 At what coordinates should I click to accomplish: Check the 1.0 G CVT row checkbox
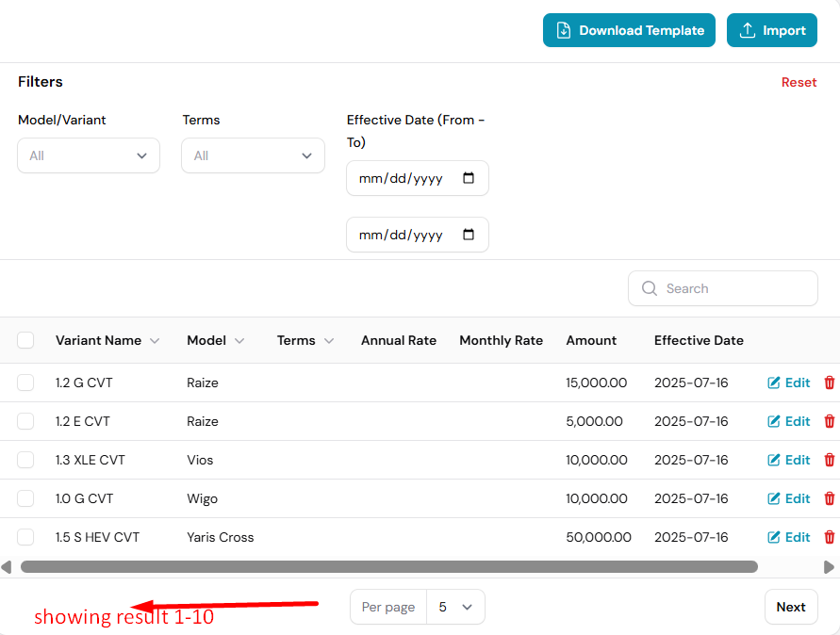tap(25, 498)
